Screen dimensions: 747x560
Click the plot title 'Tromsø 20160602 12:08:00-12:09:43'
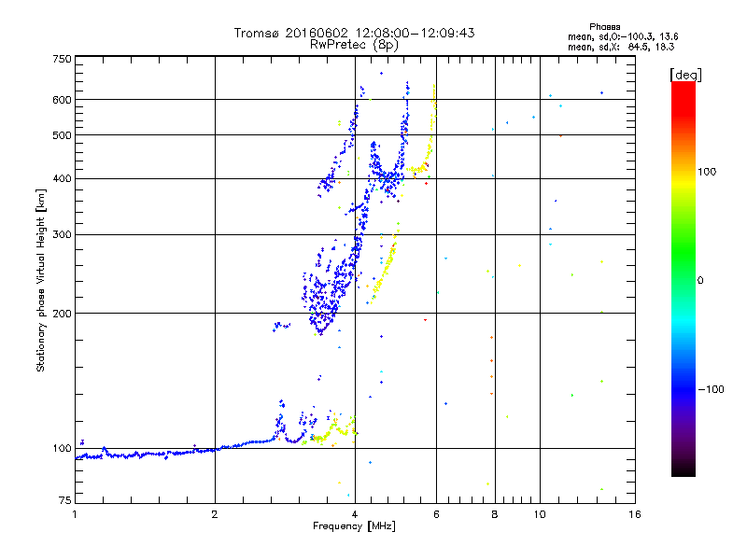tap(354, 33)
